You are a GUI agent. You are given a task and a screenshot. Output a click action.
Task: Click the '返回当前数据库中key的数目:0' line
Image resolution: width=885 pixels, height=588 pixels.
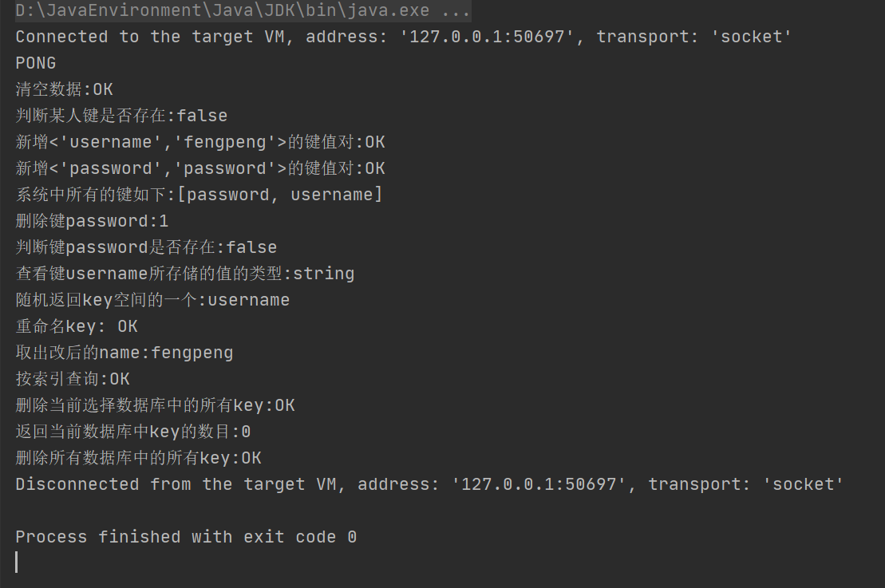point(133,432)
